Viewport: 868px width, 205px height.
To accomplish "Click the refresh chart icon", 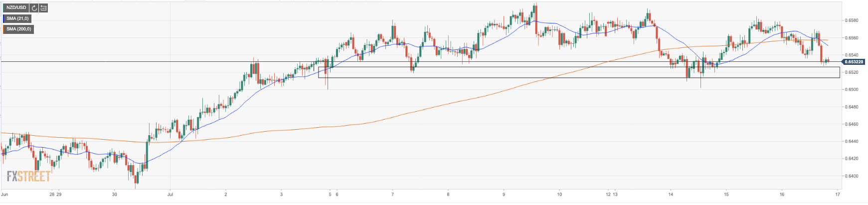I will 34,8.
